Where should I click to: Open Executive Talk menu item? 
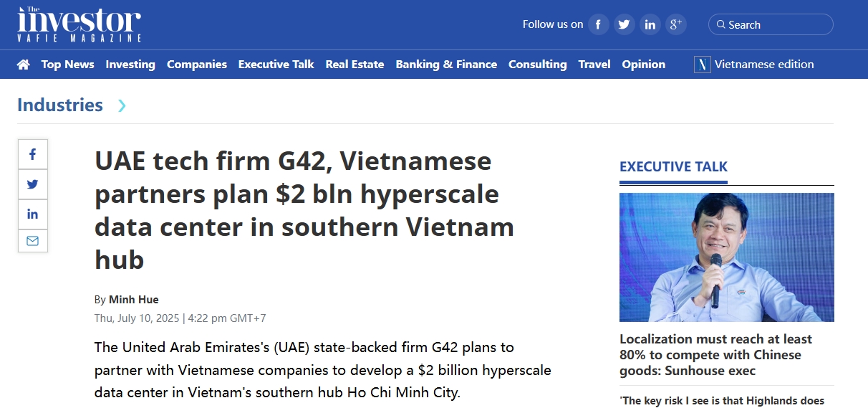pos(276,65)
